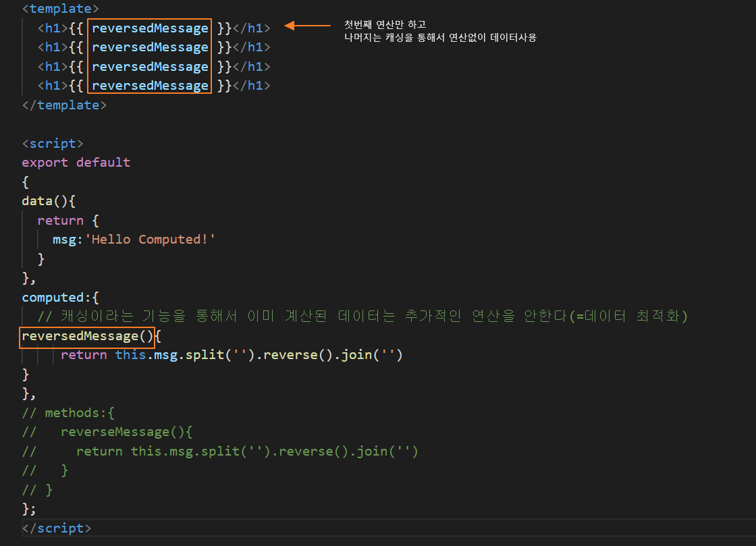Image resolution: width=756 pixels, height=546 pixels.
Task: Click the 'this' keyword in the uncommented return
Action: point(130,355)
